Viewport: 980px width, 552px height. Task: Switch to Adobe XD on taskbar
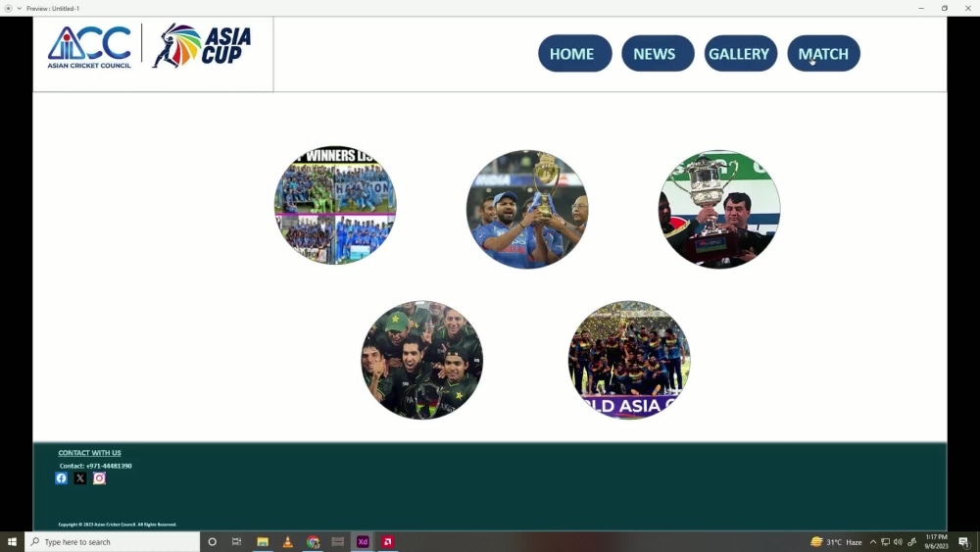pyautogui.click(x=363, y=541)
